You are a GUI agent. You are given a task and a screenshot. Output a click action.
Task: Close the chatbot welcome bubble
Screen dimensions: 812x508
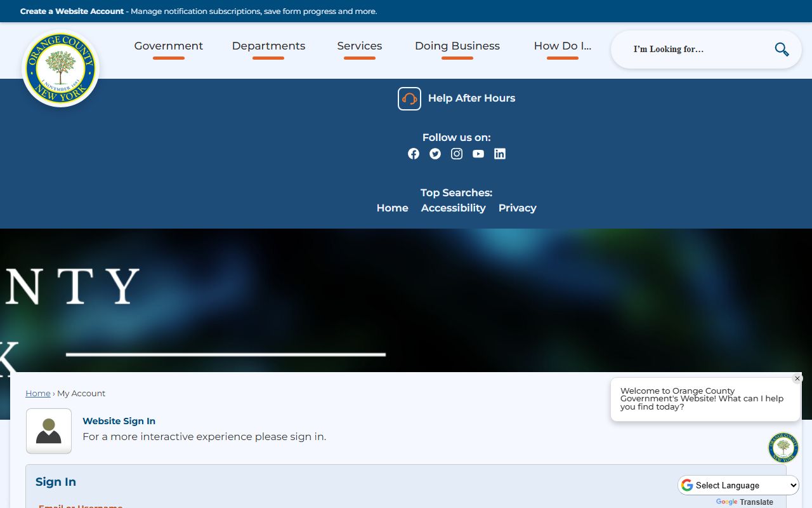tap(797, 378)
